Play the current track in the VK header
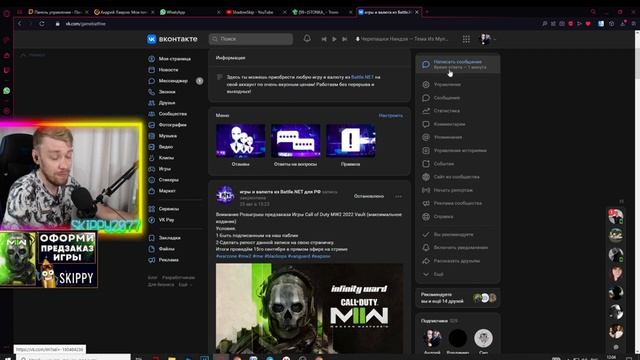Viewport: 640px width, 360px height. coord(334,39)
